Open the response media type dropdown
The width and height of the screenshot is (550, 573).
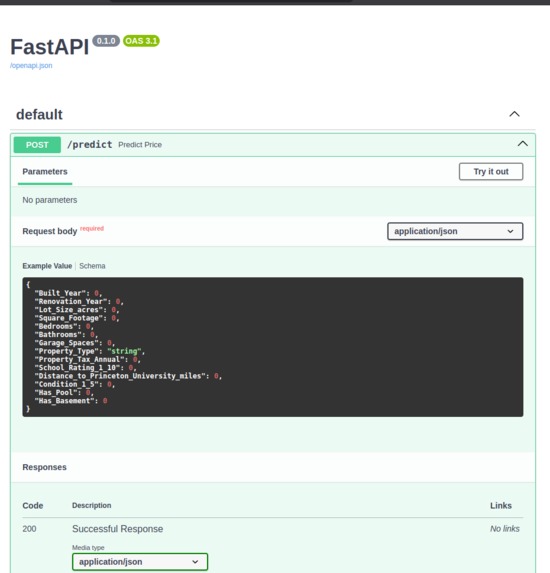140,562
